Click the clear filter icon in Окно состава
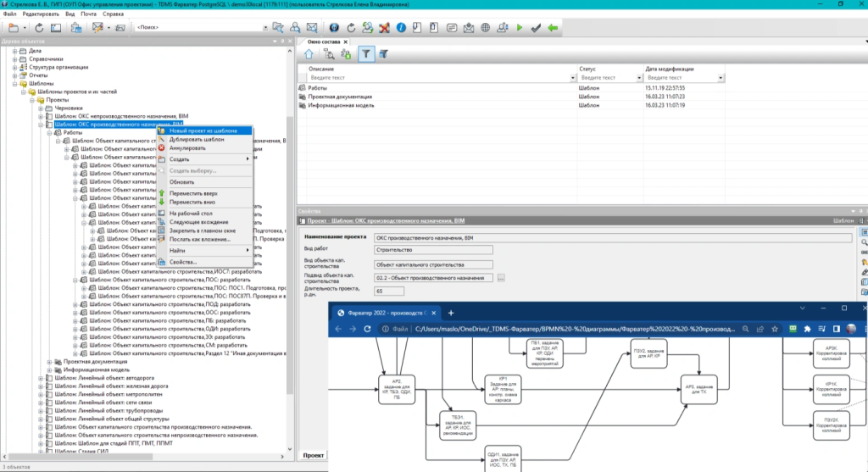868x472 pixels. (x=384, y=54)
